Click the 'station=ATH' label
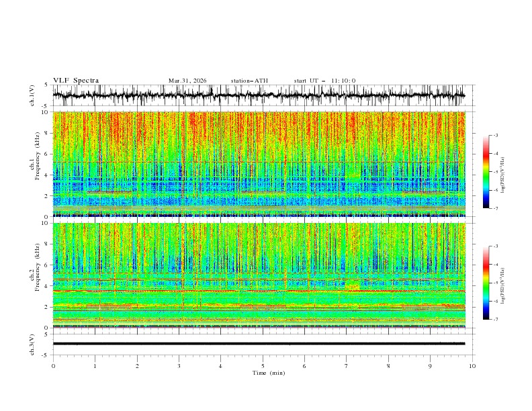Viewport: 532px width, 411px height. pos(249,81)
